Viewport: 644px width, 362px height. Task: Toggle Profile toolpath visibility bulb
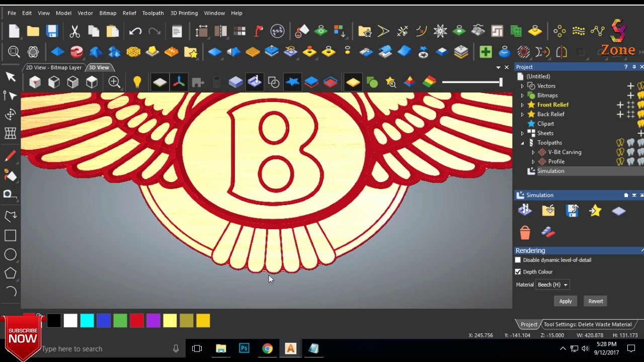(x=620, y=161)
